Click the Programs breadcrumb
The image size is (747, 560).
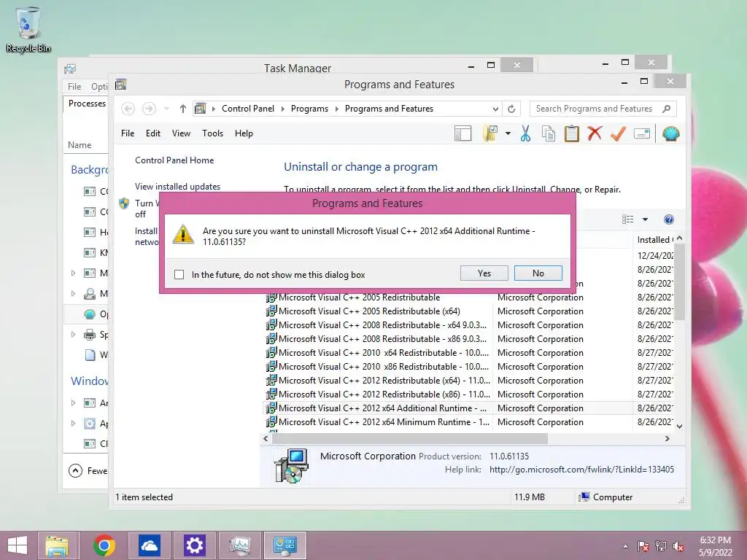(309, 109)
